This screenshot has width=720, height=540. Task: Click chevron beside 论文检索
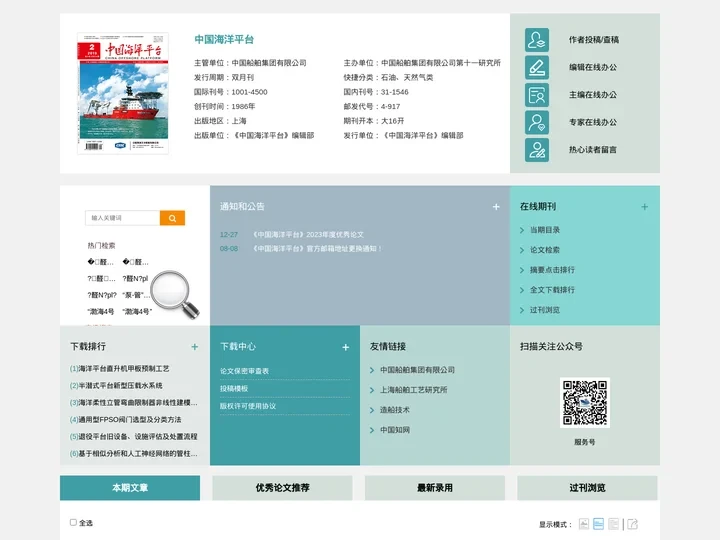(522, 250)
